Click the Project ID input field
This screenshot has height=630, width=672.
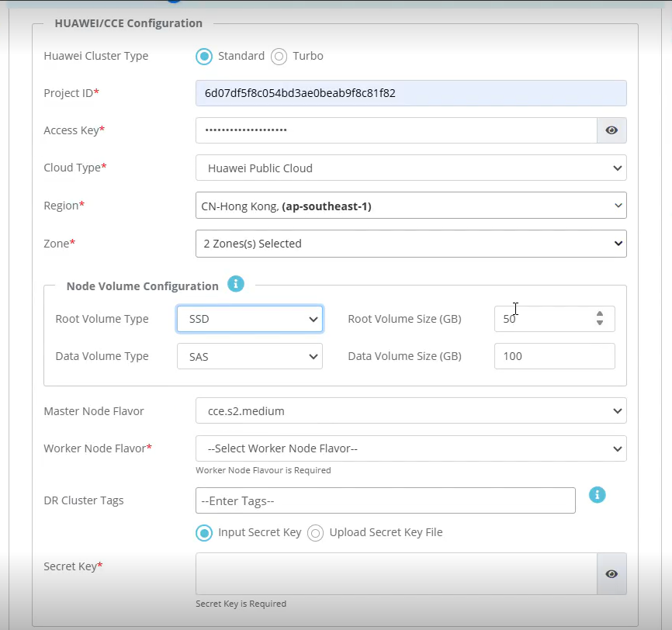point(411,93)
